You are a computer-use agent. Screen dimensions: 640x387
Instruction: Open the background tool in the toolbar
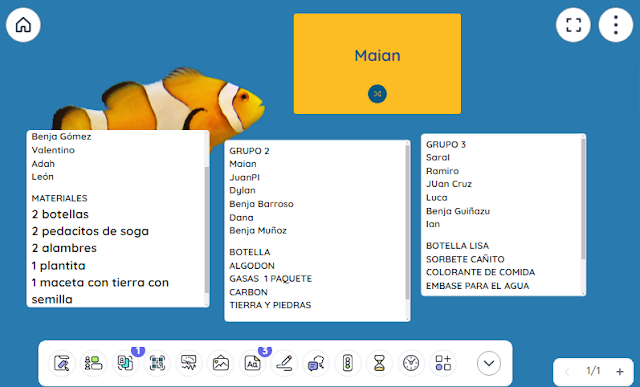62,363
